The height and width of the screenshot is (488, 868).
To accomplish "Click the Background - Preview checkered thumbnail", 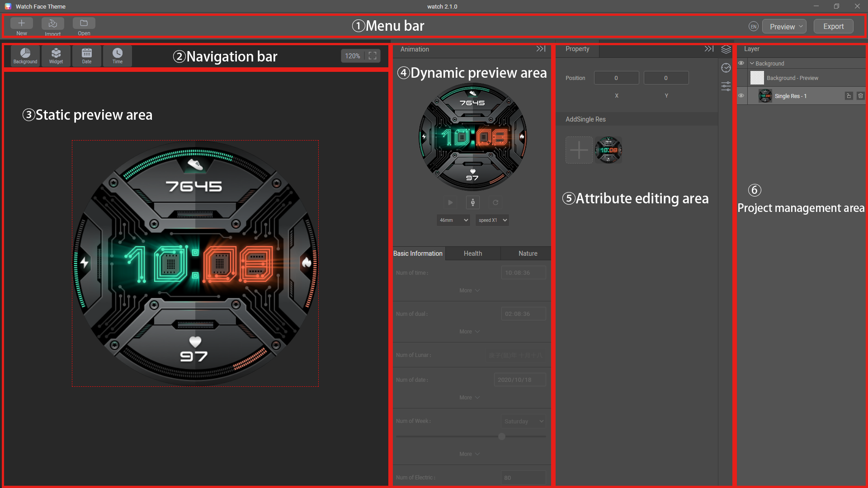I will pos(757,78).
